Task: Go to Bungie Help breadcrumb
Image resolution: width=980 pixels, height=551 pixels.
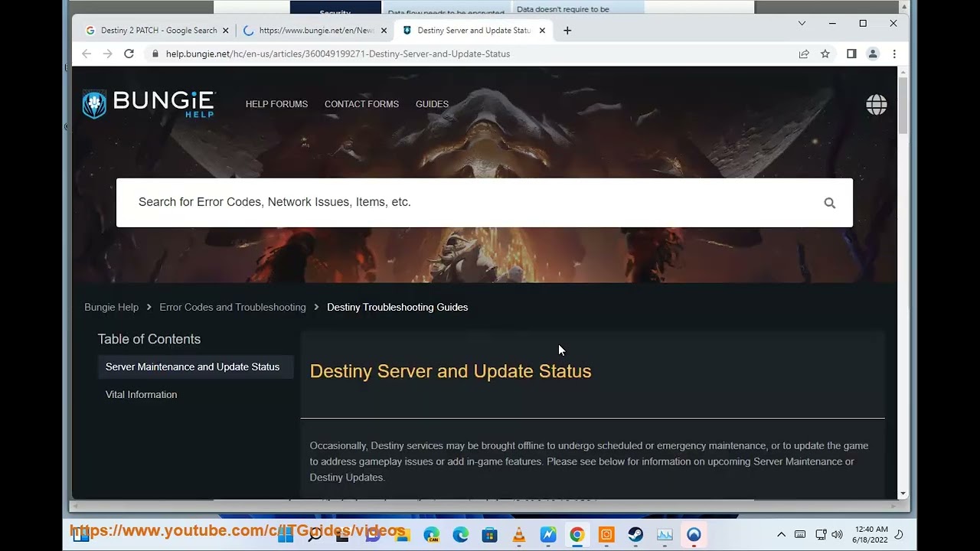Action: (x=111, y=307)
